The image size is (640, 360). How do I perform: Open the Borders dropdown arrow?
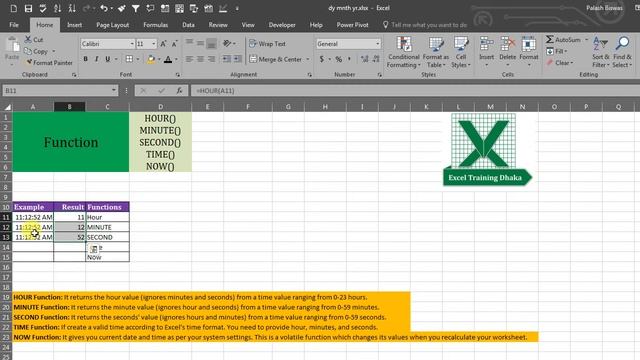click(138, 59)
